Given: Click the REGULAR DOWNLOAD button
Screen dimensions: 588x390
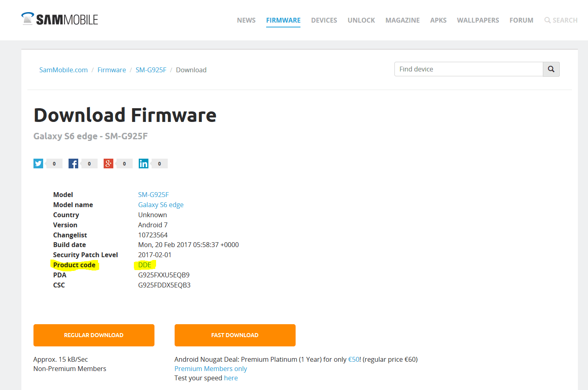Looking at the screenshot, I should tap(94, 335).
